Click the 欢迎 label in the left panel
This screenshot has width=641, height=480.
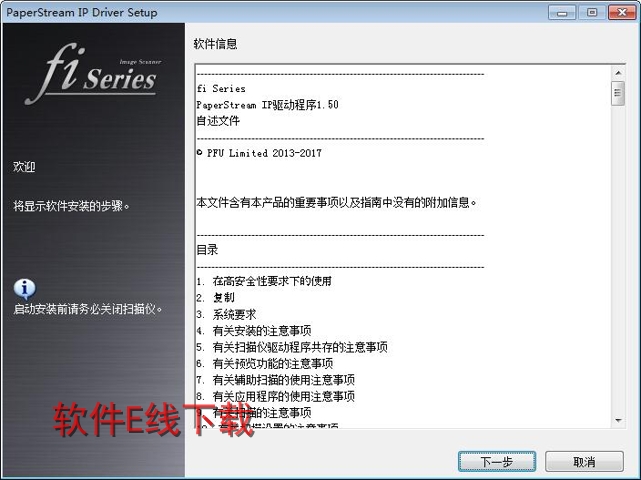[x=24, y=167]
